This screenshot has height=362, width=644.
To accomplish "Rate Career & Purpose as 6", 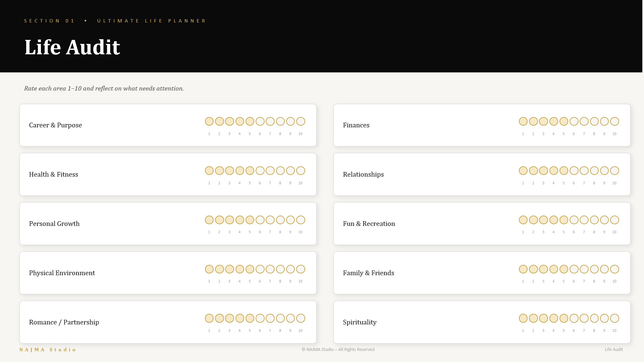I will pyautogui.click(x=260, y=121).
